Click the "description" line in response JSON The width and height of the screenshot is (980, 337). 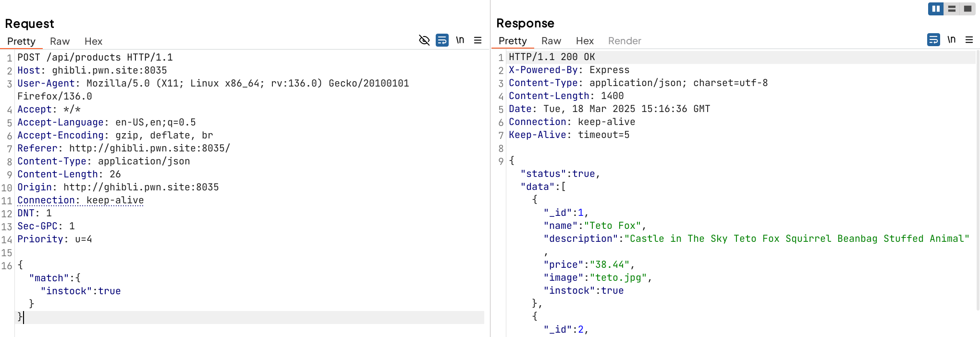pos(757,238)
